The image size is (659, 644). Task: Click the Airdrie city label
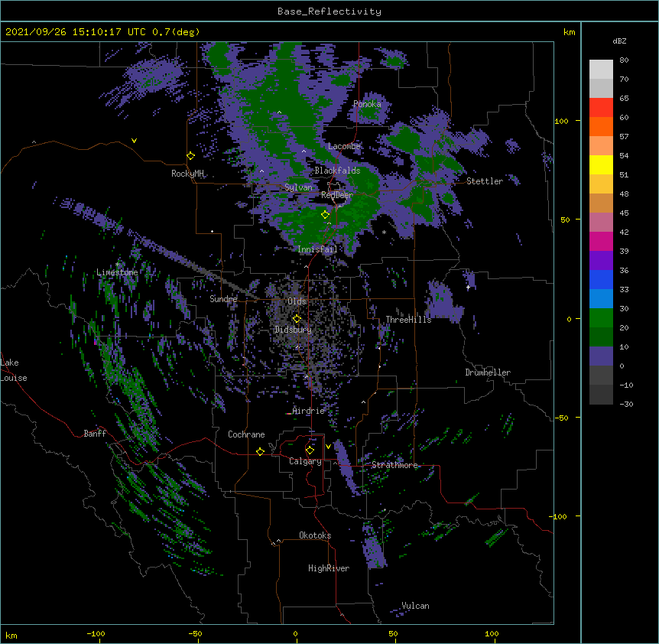point(308,411)
